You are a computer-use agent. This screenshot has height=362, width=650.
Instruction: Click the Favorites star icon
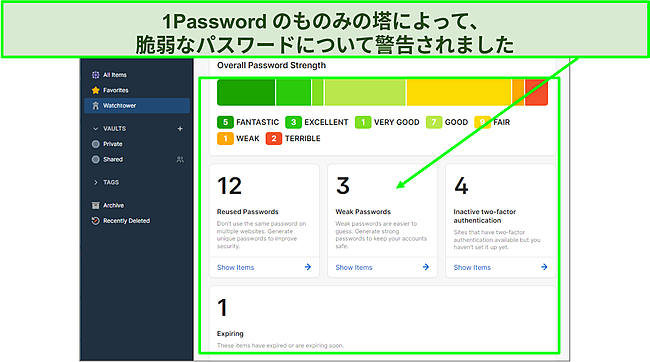(96, 90)
